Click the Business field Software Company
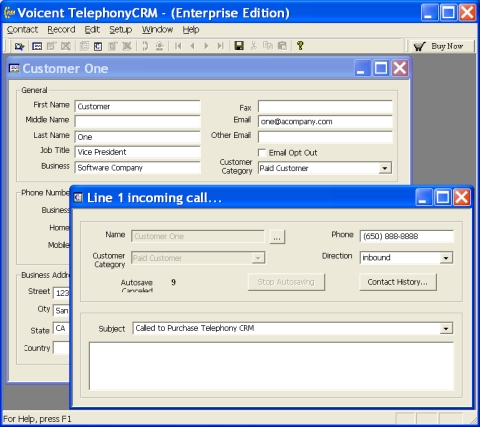 pyautogui.click(x=137, y=168)
